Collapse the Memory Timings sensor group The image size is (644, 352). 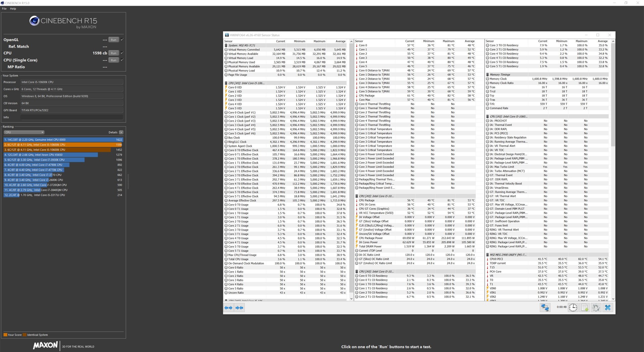[x=547, y=75]
